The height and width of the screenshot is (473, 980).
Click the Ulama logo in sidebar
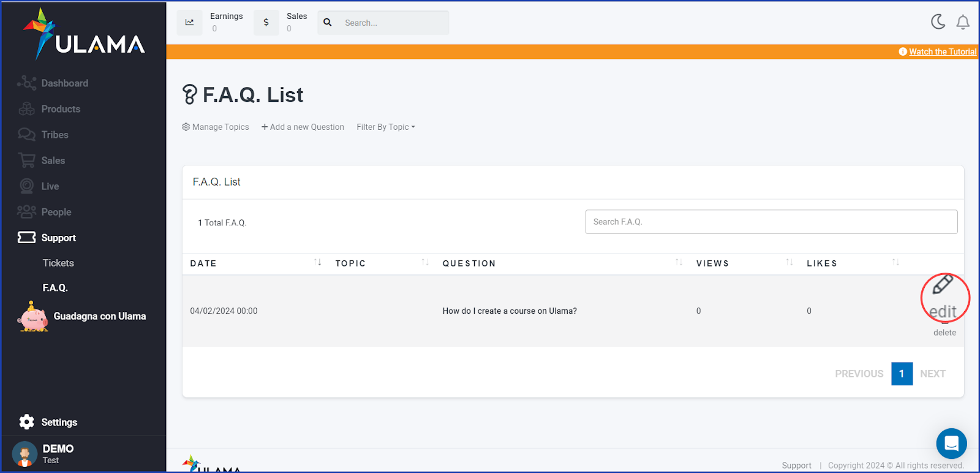tap(84, 34)
